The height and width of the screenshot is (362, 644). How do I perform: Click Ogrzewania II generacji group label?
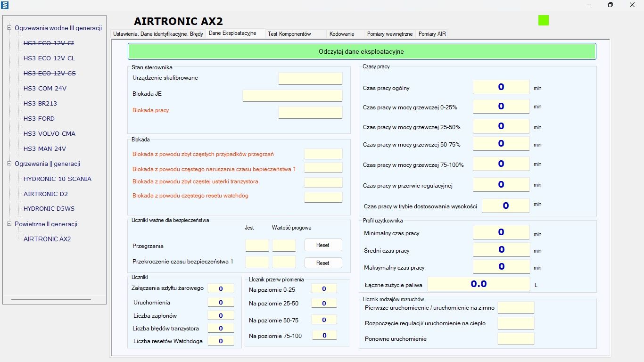tap(47, 164)
